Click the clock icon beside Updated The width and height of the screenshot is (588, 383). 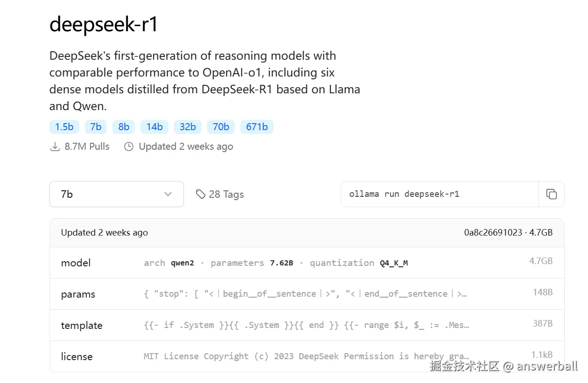click(129, 146)
